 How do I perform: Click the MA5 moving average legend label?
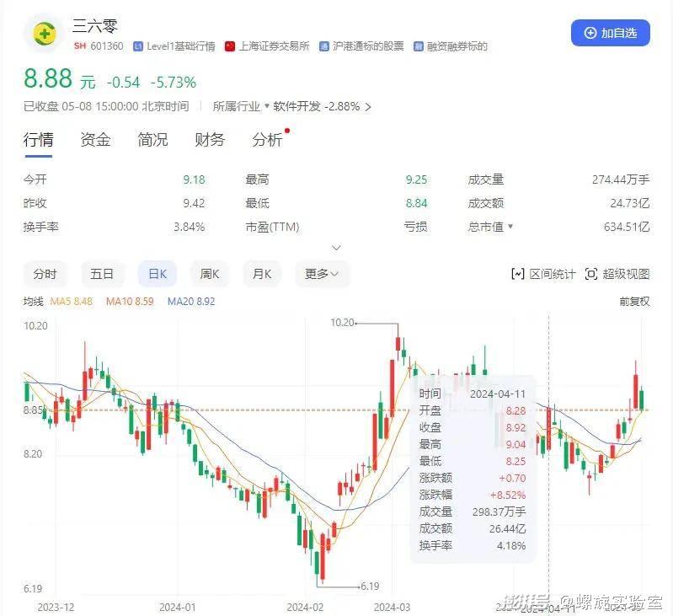71,301
